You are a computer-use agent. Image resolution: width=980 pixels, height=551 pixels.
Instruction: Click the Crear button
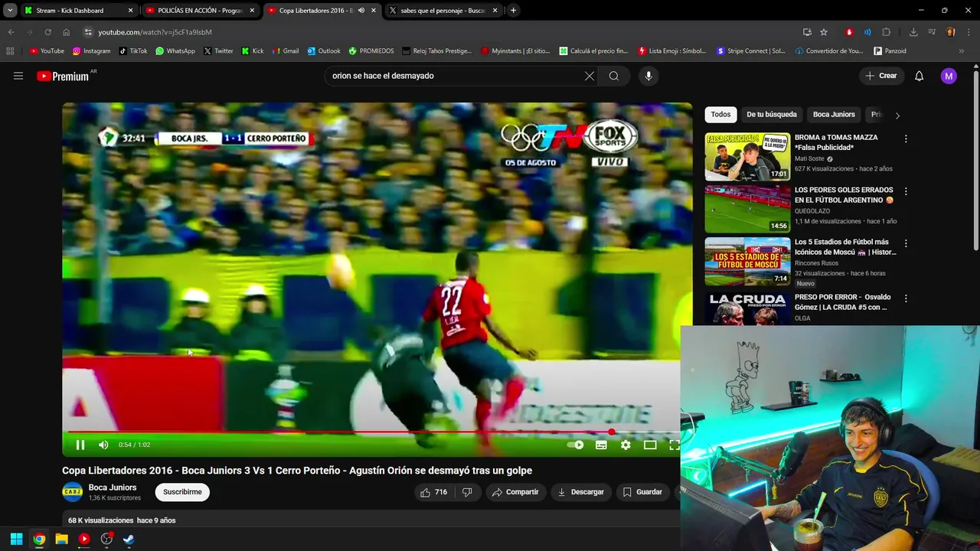881,76
